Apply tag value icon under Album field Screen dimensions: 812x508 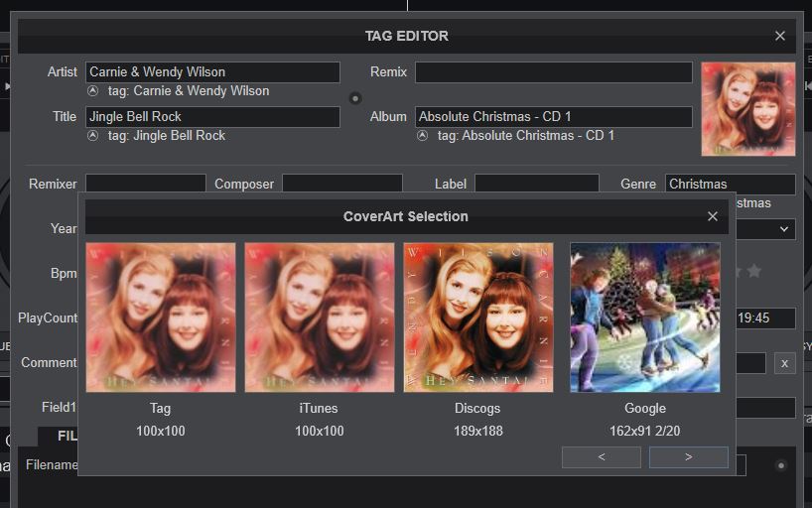pos(423,136)
